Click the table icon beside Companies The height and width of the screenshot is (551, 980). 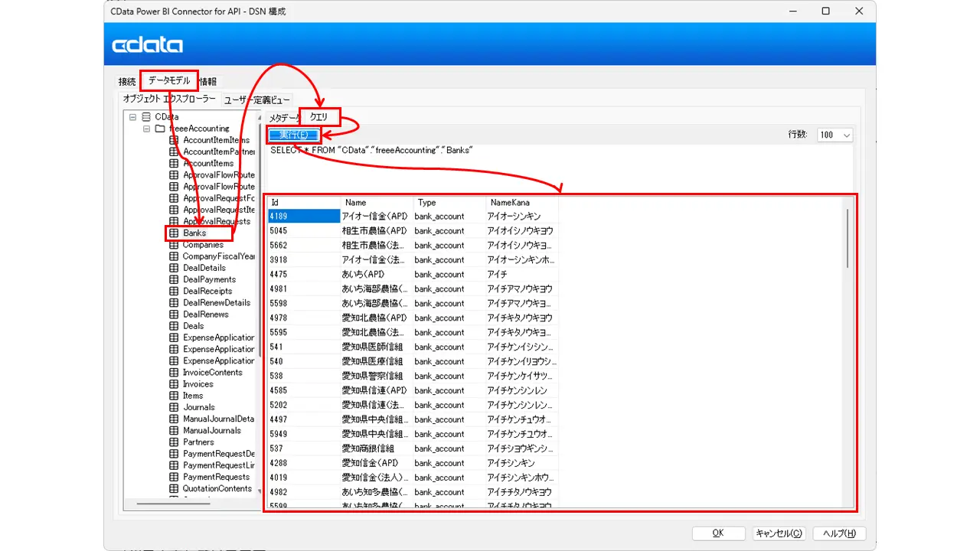point(174,245)
